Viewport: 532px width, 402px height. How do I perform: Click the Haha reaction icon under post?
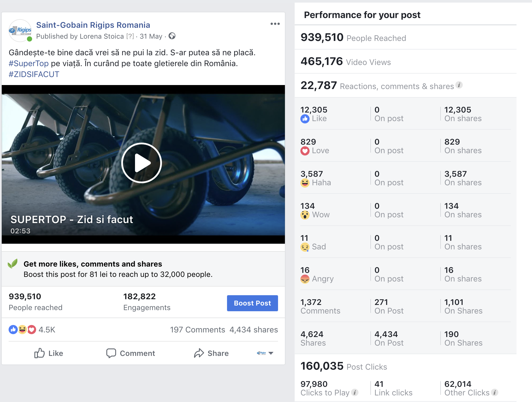(22, 330)
